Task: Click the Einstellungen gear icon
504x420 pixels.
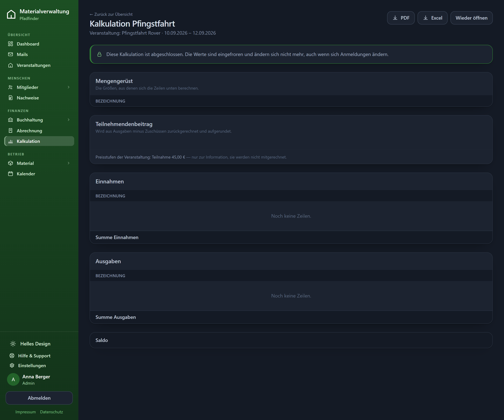Action: click(12, 366)
